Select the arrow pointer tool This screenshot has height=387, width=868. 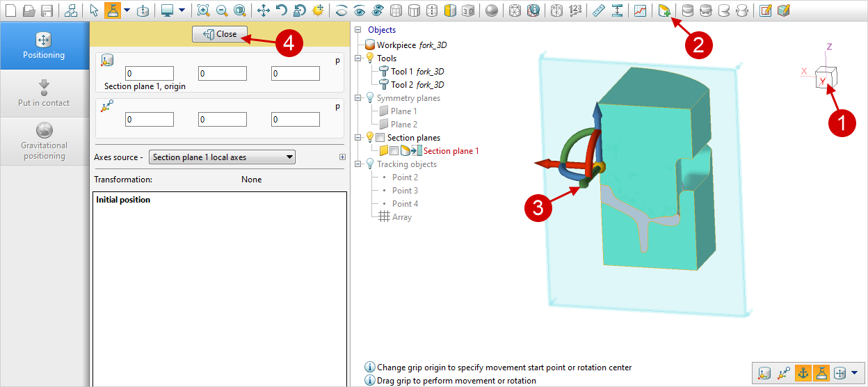(95, 10)
